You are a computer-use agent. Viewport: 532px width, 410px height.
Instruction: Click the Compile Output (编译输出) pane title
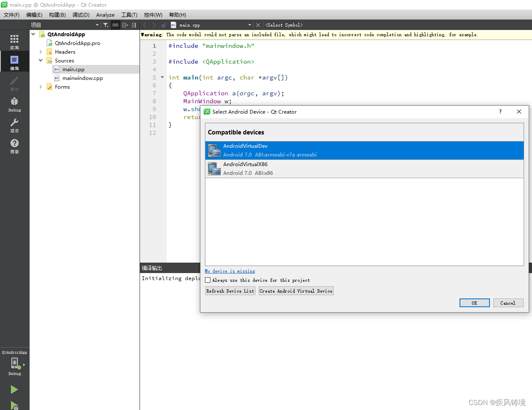click(x=152, y=268)
